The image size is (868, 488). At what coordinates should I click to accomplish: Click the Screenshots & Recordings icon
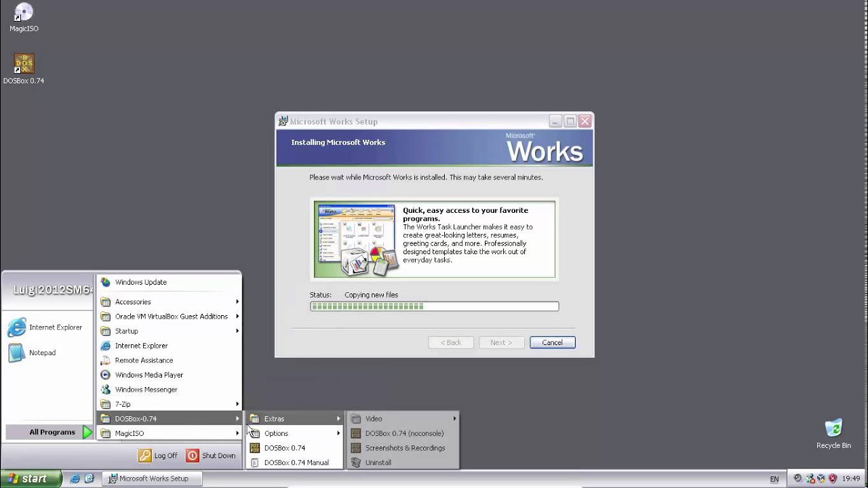[x=356, y=448]
